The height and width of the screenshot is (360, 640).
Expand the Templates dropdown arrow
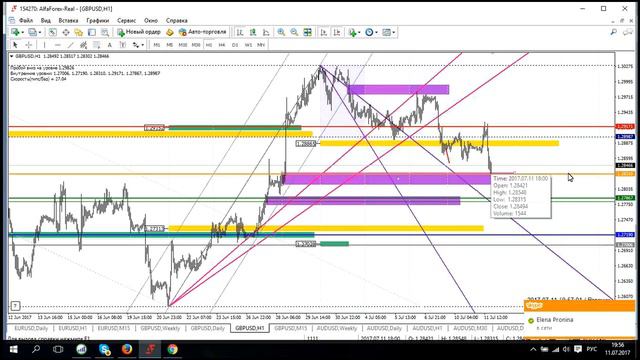tap(393, 33)
